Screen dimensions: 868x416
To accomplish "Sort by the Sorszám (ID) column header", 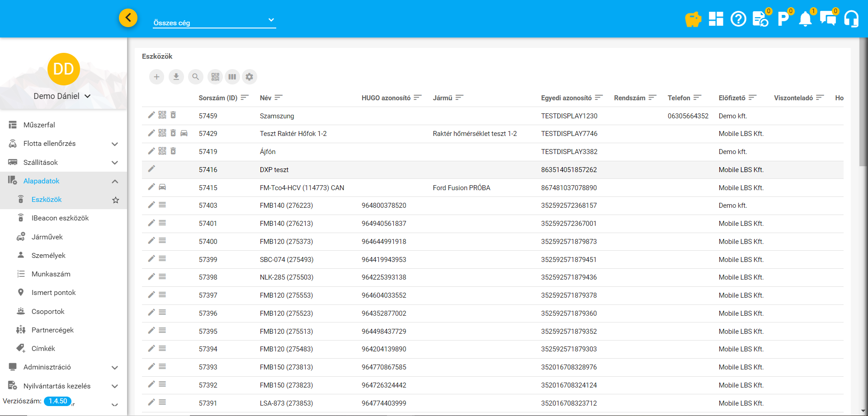I will point(218,98).
